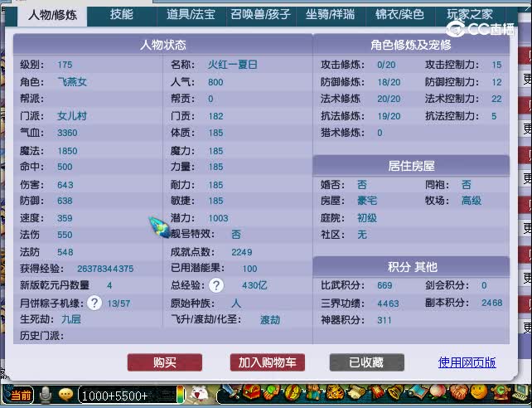
Task: Click the 潜力 value 1003
Action: pyautogui.click(x=218, y=218)
